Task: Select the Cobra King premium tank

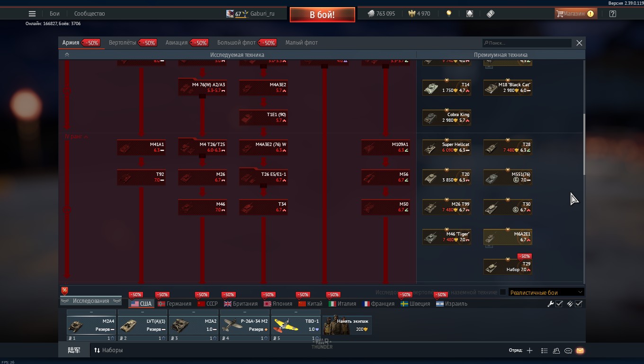Action: (x=447, y=118)
